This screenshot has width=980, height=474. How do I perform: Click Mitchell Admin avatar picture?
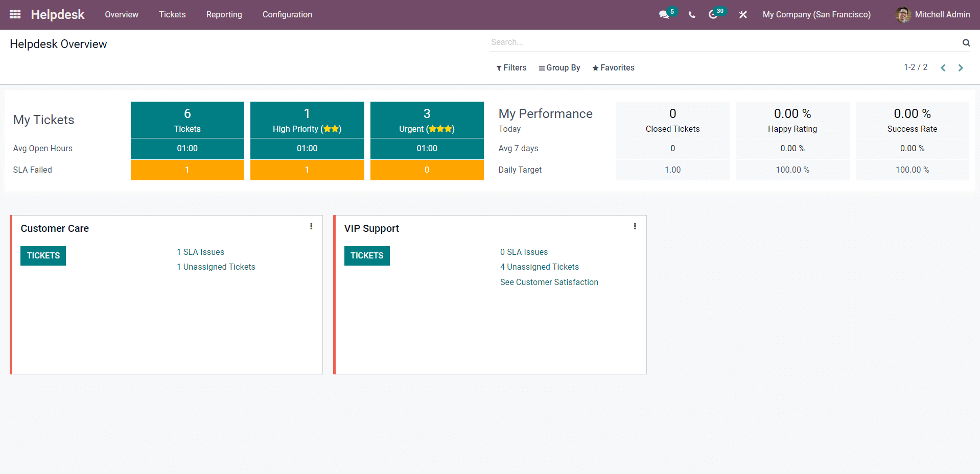(x=903, y=15)
